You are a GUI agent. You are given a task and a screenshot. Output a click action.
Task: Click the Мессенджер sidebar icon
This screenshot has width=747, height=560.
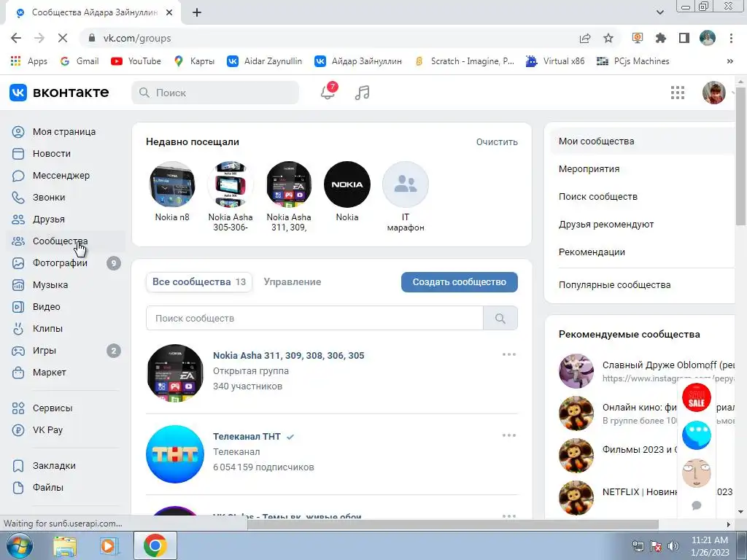coord(18,176)
